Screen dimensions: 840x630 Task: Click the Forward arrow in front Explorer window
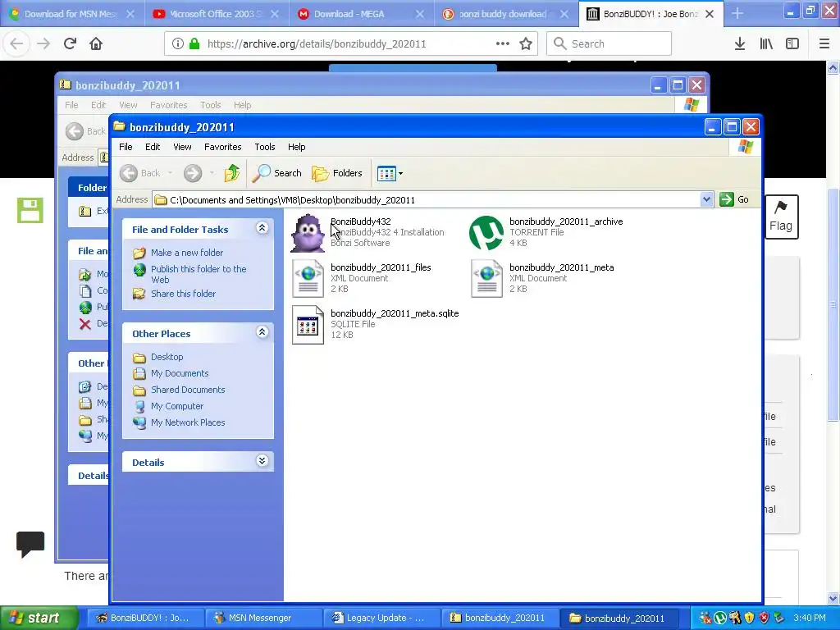[193, 173]
